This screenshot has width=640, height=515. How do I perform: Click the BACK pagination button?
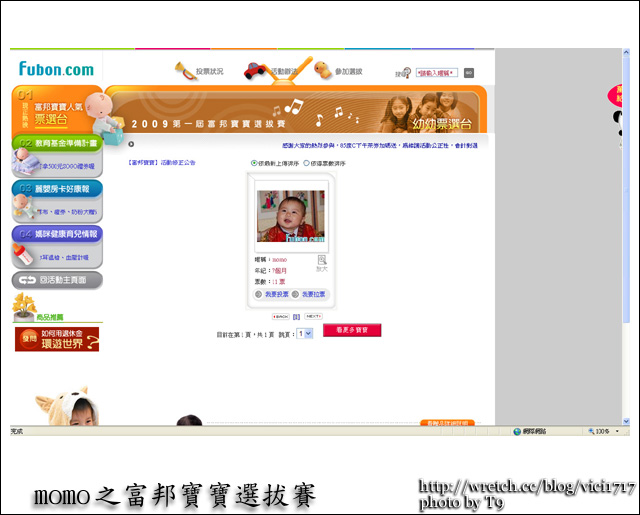tap(281, 317)
